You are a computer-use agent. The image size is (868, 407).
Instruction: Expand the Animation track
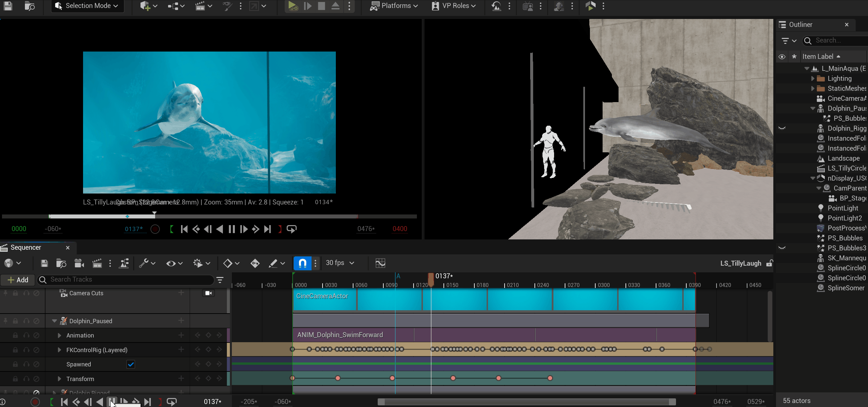pyautogui.click(x=59, y=336)
